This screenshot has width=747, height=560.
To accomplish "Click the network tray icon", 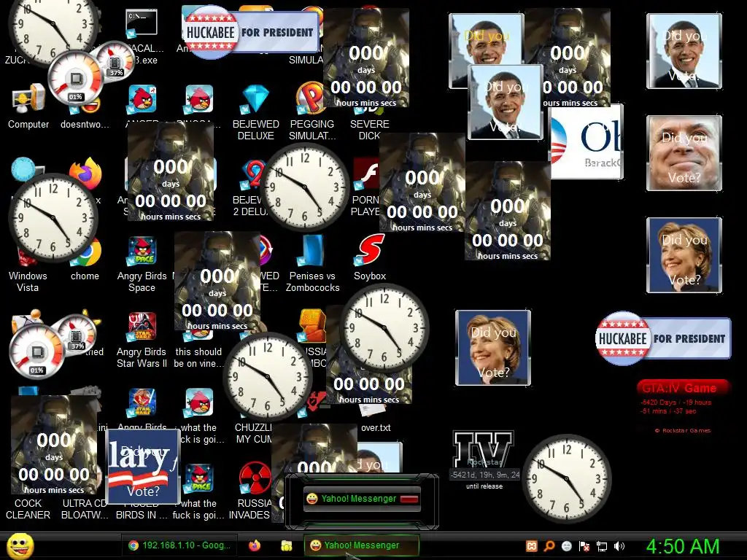I will point(602,546).
